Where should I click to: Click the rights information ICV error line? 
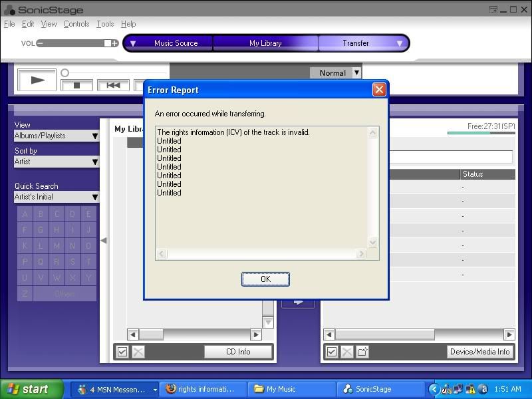coord(233,132)
